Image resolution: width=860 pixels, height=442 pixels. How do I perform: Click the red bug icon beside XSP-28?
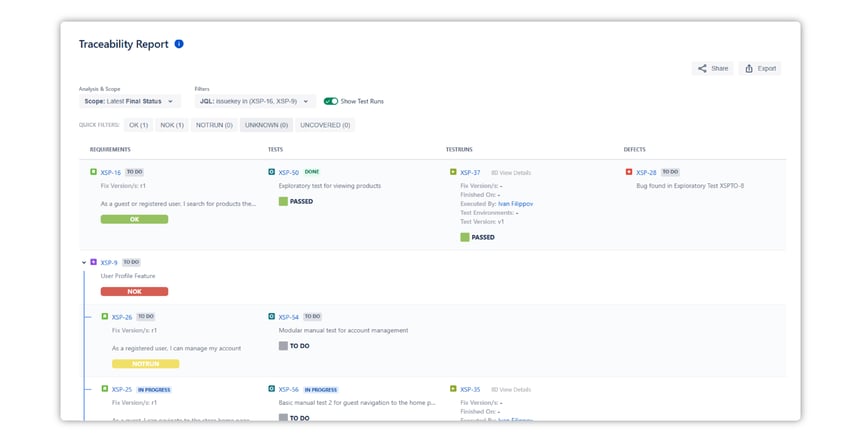click(629, 172)
